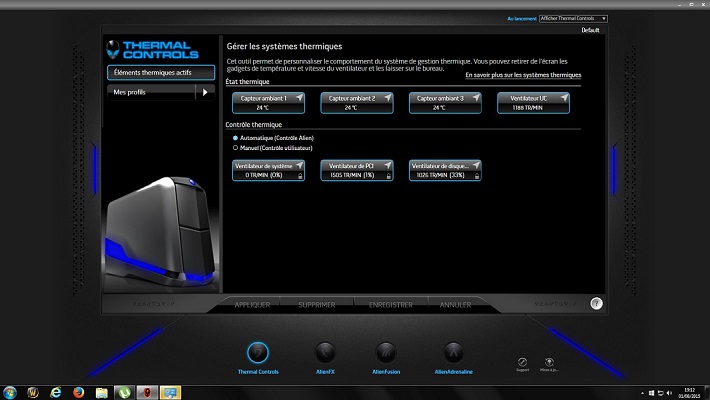Detach the Ventilateur de système gadget arrow
Viewport: 710px width, 400px height.
(x=299, y=165)
